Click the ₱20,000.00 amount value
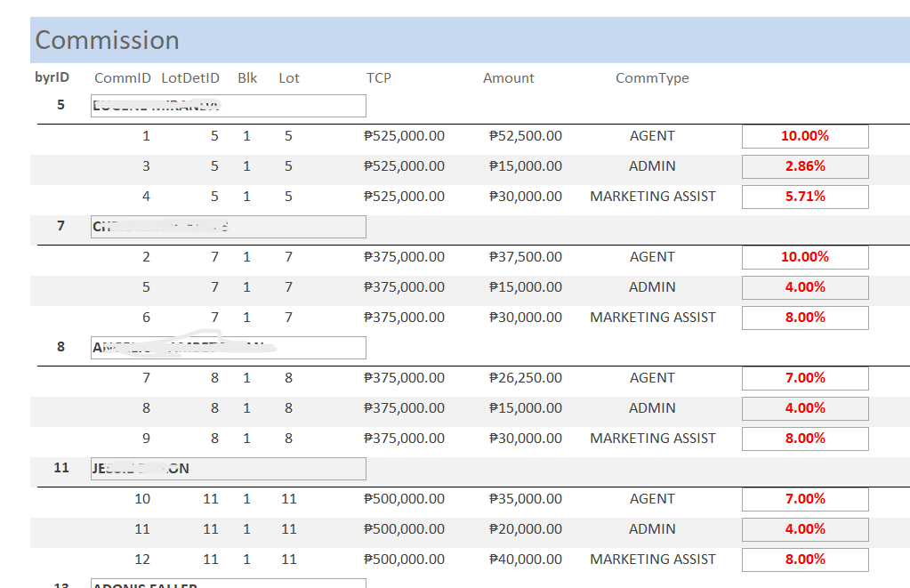 526,529
